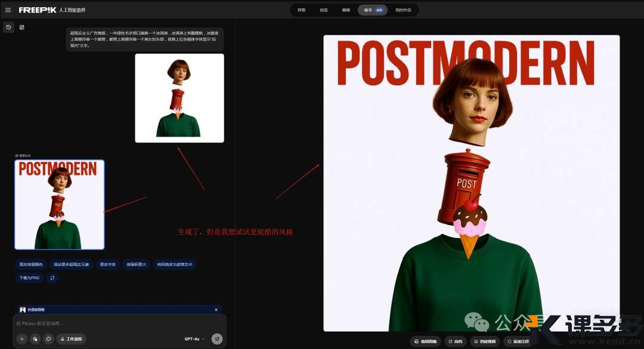
Task: Click the sparkle enhance icon in message box
Action: point(35,339)
